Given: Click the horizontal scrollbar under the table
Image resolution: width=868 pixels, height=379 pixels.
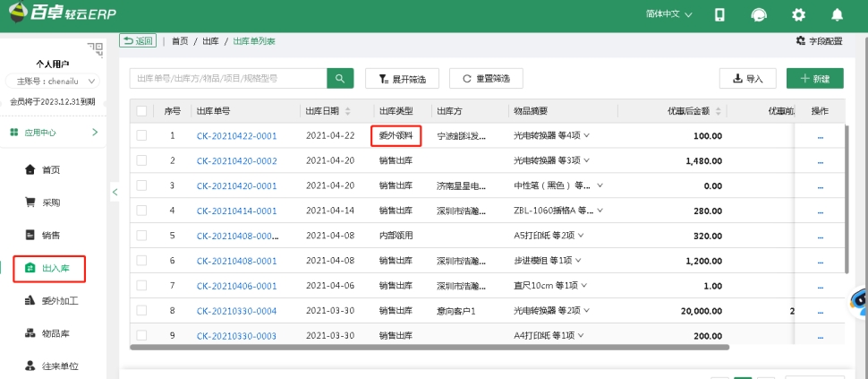Looking at the screenshot, I should [x=430, y=347].
